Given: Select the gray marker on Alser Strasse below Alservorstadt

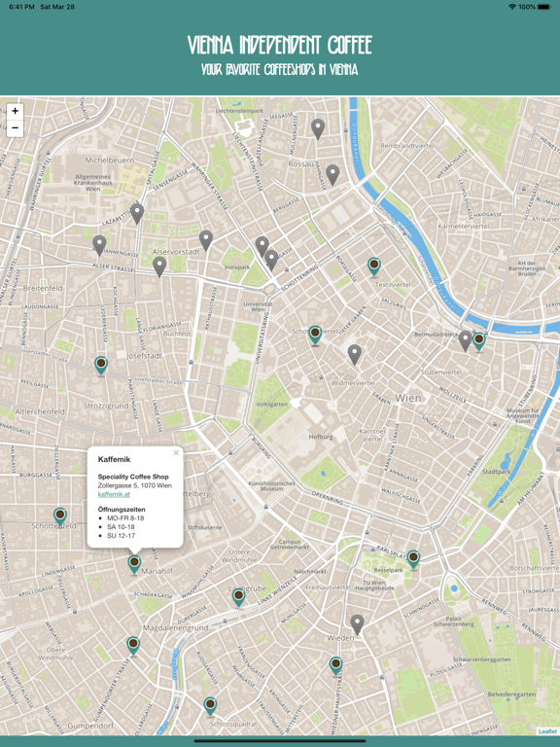Looking at the screenshot, I should pos(159,267).
